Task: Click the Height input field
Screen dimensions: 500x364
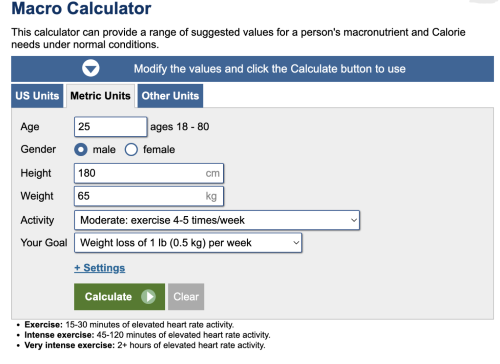Action: click(x=149, y=173)
